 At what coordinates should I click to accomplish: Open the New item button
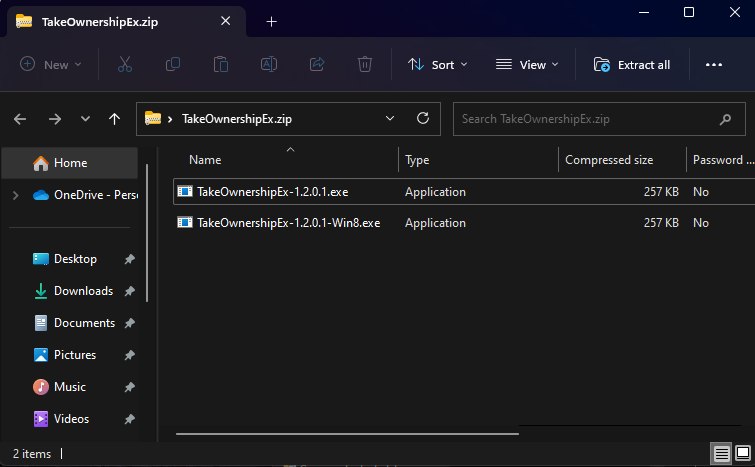tap(51, 64)
